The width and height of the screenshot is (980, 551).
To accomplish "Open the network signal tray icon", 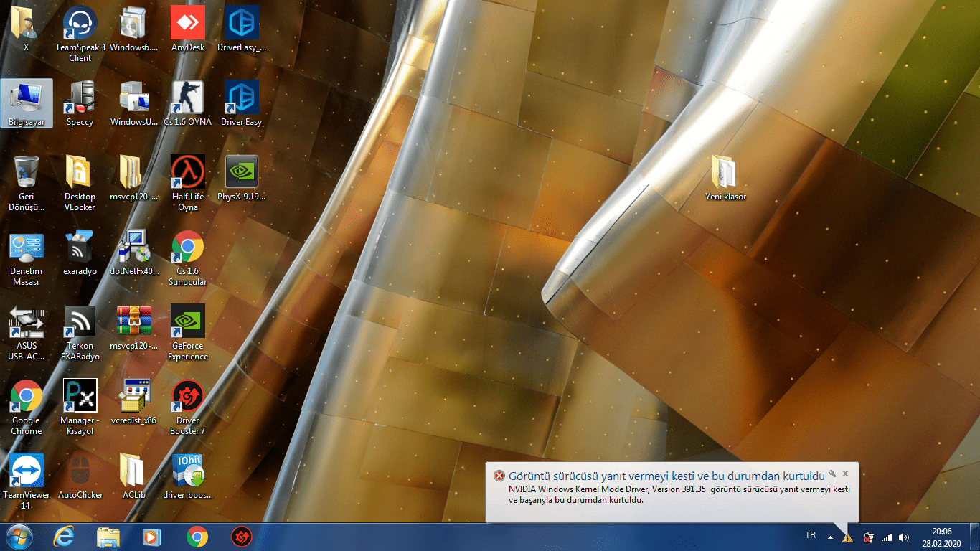I will 887,537.
